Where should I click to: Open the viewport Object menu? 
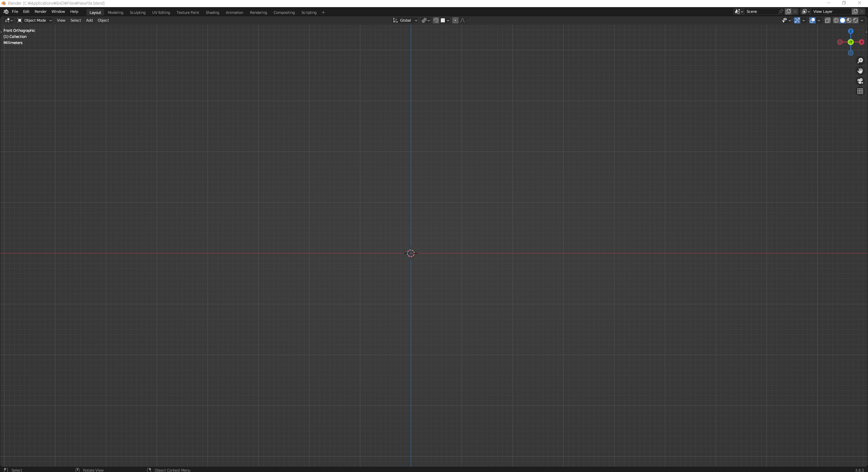[x=103, y=20]
